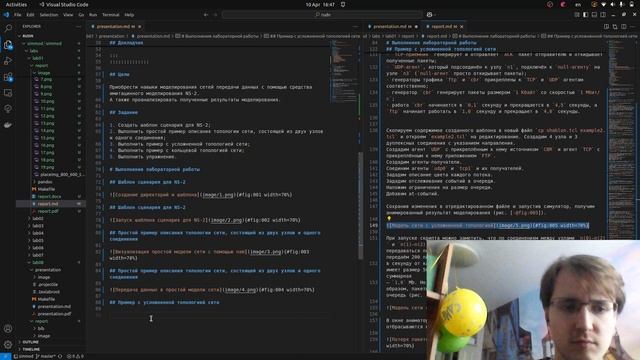640x360 pixels.
Task: Open the Search view in activity bar
Action: pos(8,28)
